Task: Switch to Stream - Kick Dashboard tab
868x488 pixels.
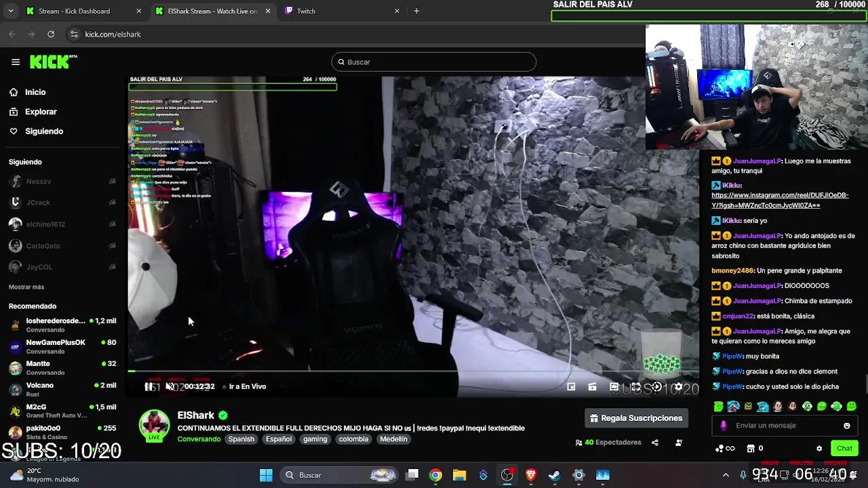Action: point(83,11)
